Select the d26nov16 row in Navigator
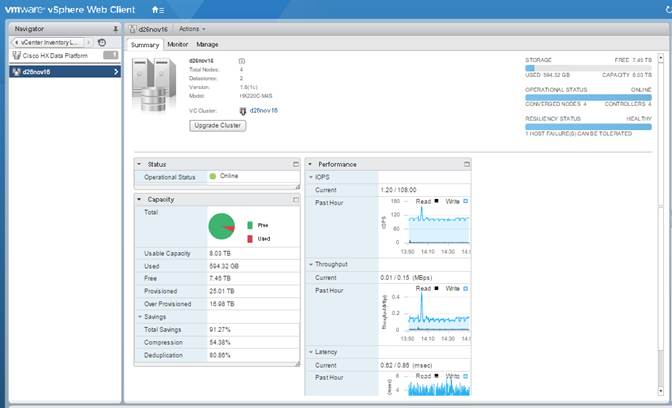 65,72
